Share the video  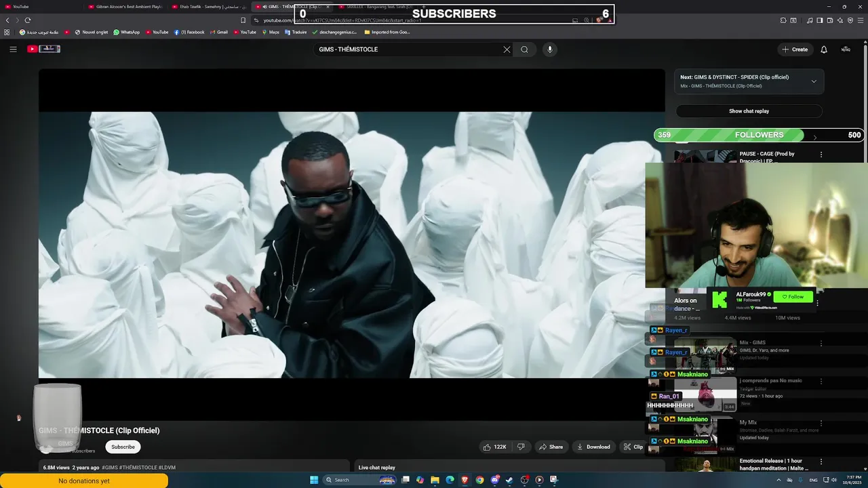click(x=551, y=447)
